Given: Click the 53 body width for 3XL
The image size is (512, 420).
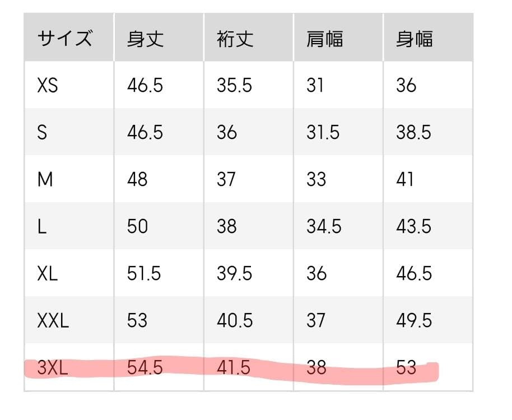Looking at the screenshot, I should pyautogui.click(x=406, y=367).
